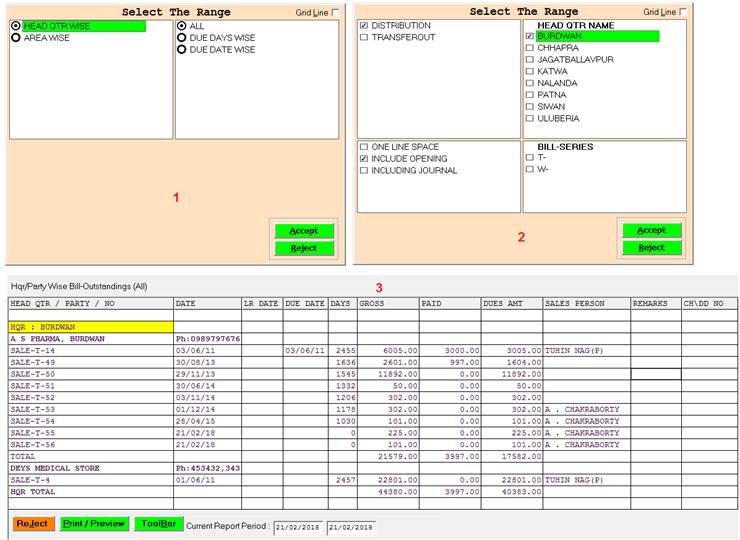The image size is (740, 540).
Task: Enable the TRANSFEROUT checkbox
Action: coord(364,37)
